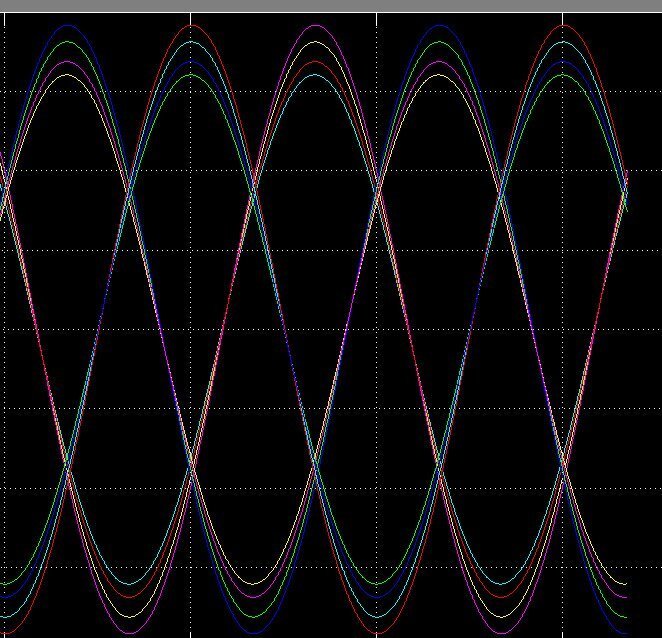Click the gray bar above the plot
The width and height of the screenshot is (662, 638).
[330, 6]
